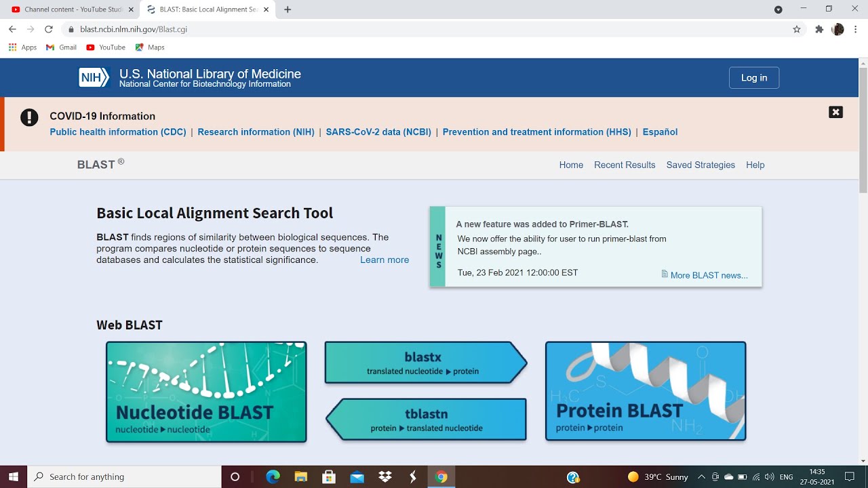Open the Home menu item
This screenshot has width=868, height=488.
(x=571, y=165)
